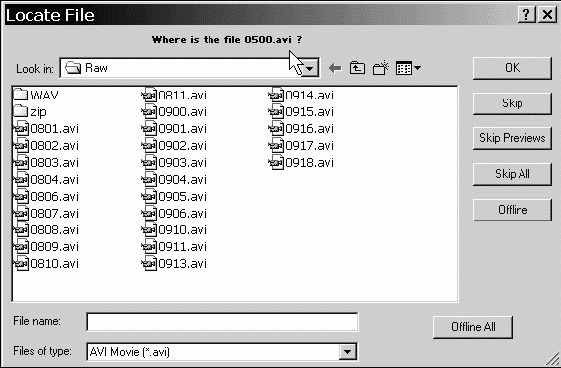561x368 pixels.
Task: Select the 0905.avi file icon
Action: click(x=149, y=196)
